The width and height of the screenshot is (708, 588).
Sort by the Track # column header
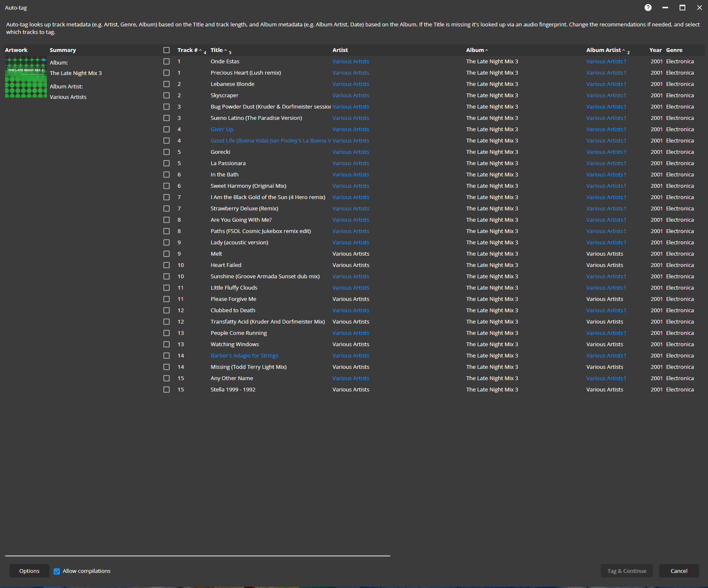coord(187,50)
